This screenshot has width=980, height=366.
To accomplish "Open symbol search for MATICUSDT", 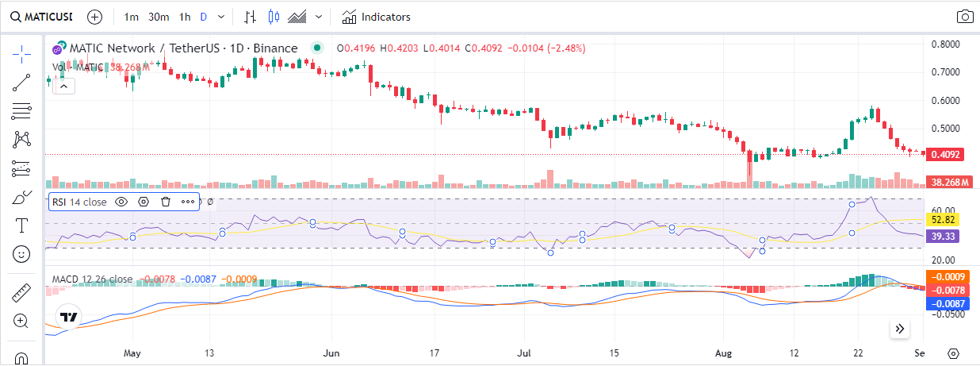I will pos(43,17).
